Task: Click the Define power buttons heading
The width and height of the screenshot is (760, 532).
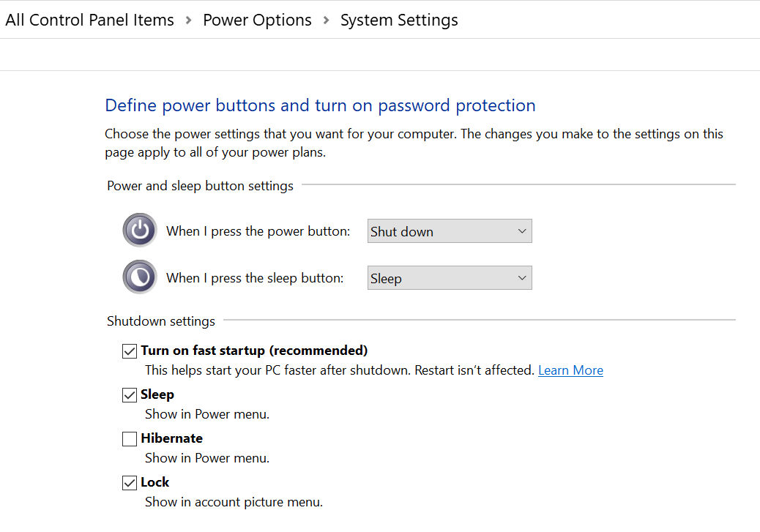Action: coord(320,105)
